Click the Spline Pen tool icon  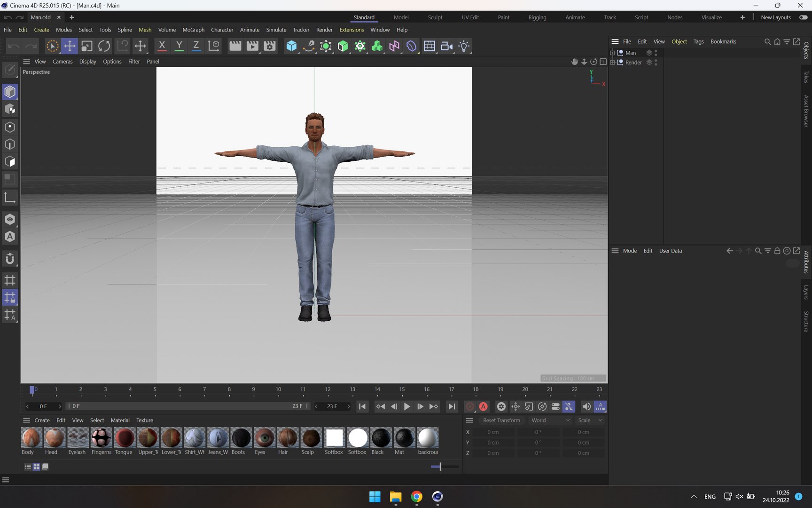pyautogui.click(x=309, y=46)
